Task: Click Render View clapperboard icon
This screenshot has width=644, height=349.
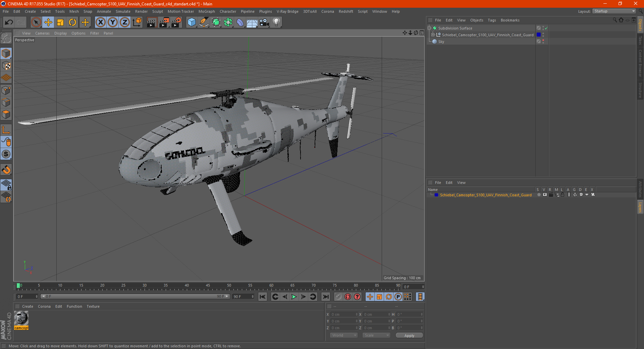Action: click(x=152, y=22)
